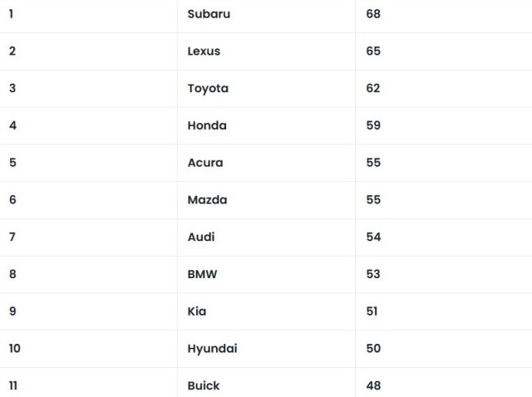Click Audi's score of 54
The height and width of the screenshot is (397, 532).
pyautogui.click(x=373, y=237)
